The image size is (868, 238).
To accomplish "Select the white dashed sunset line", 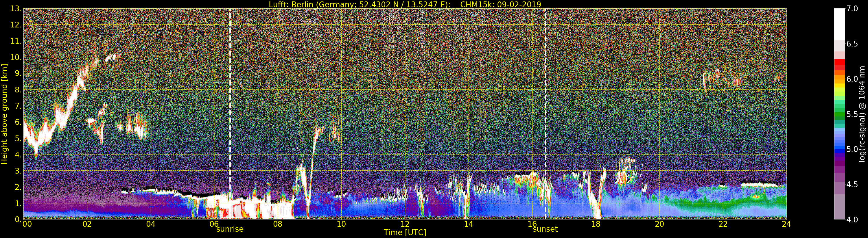I will click(x=546, y=114).
